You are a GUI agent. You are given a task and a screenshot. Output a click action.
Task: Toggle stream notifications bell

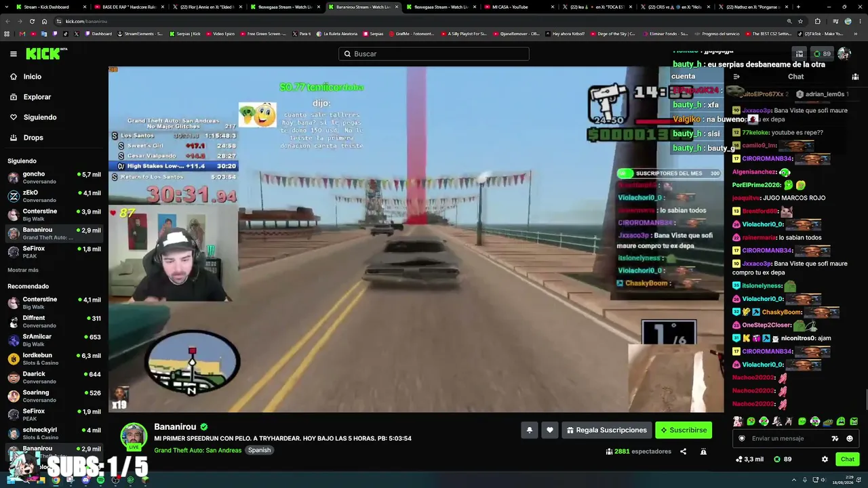(530, 430)
